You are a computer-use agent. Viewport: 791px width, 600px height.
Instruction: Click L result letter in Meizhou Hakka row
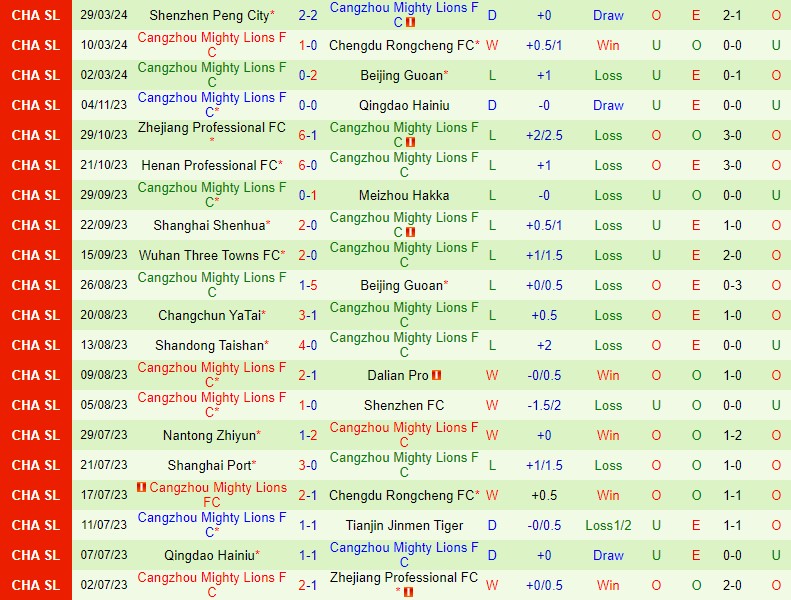(492, 195)
